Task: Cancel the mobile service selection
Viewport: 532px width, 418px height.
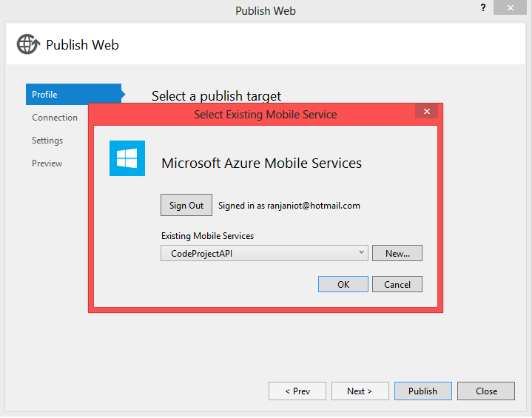Action: tap(397, 284)
